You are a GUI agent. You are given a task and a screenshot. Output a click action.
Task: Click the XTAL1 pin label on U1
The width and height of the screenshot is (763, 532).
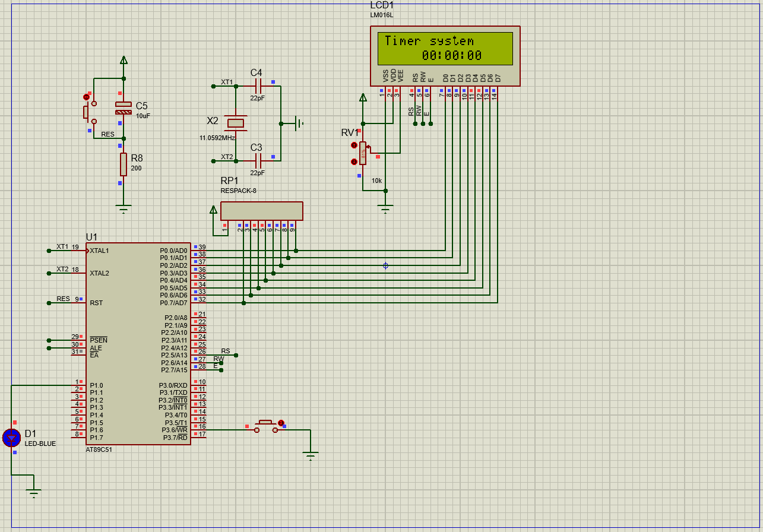tap(99, 251)
